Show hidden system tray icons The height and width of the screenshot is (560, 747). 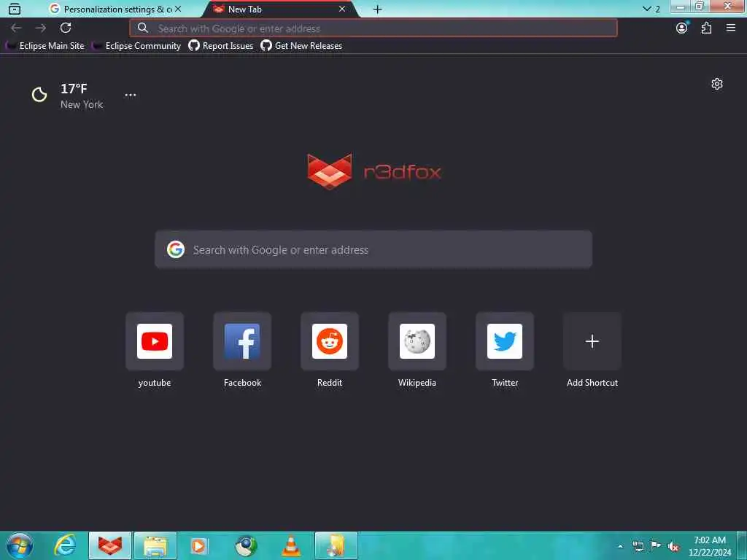620,546
